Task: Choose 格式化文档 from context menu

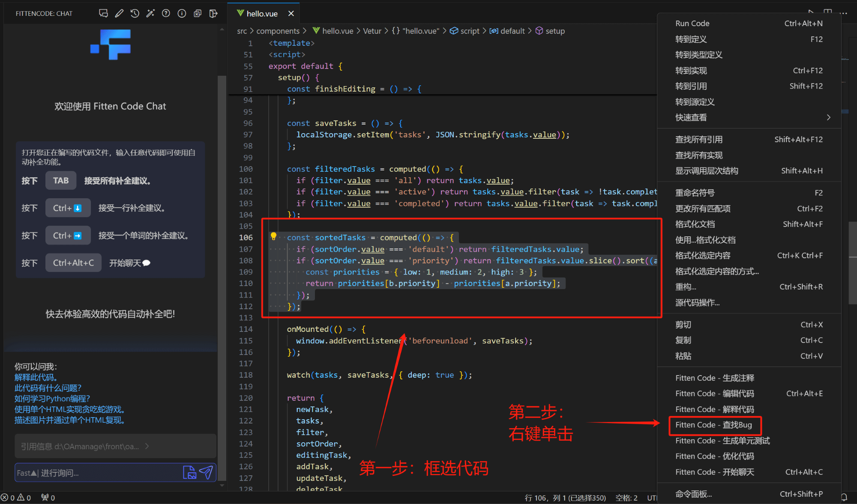Action: (x=749, y=224)
